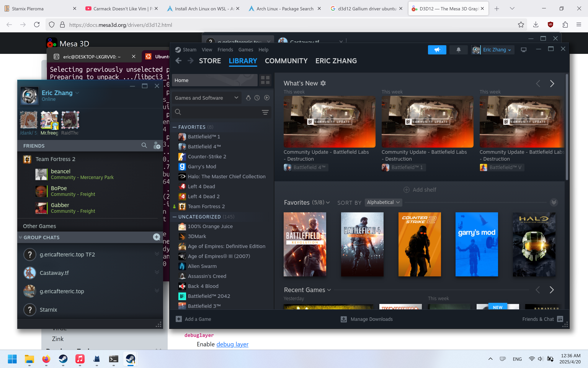Open the garry's mod cover thumbnail
Screen dimensions: 588x368
click(x=477, y=244)
